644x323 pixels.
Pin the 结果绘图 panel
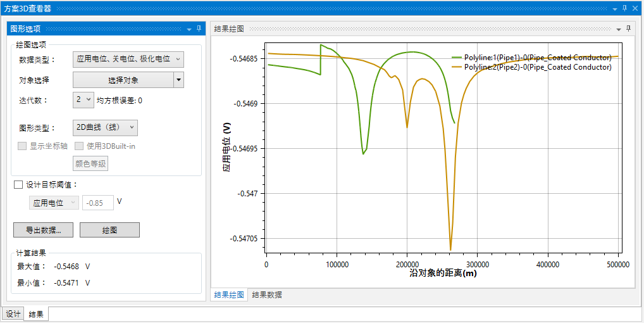coord(628,29)
